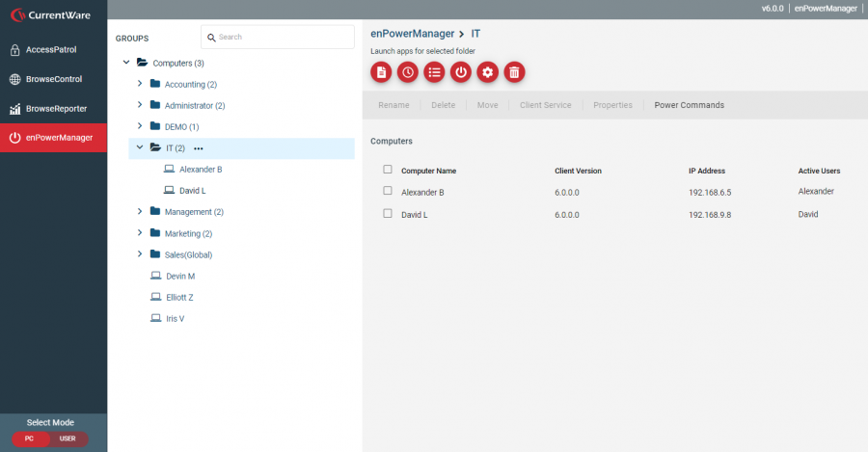The height and width of the screenshot is (452, 868).
Task: Tick the checkbox for Alexander B row
Action: [x=388, y=190]
